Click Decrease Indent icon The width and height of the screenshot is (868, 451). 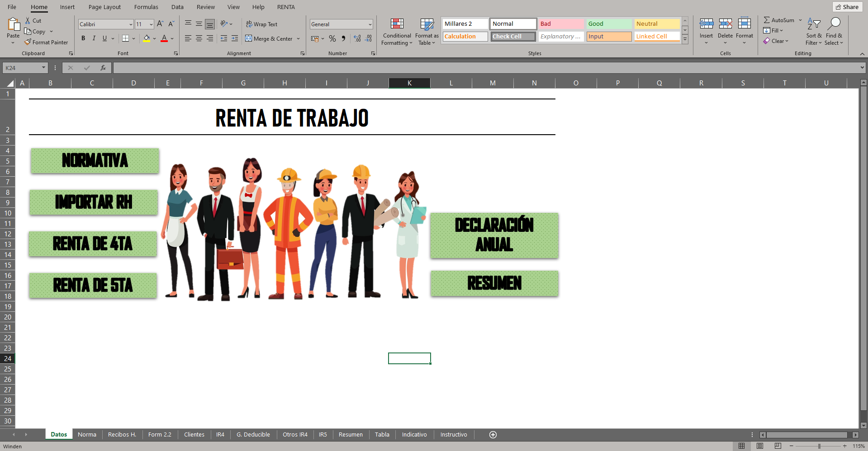[224, 38]
